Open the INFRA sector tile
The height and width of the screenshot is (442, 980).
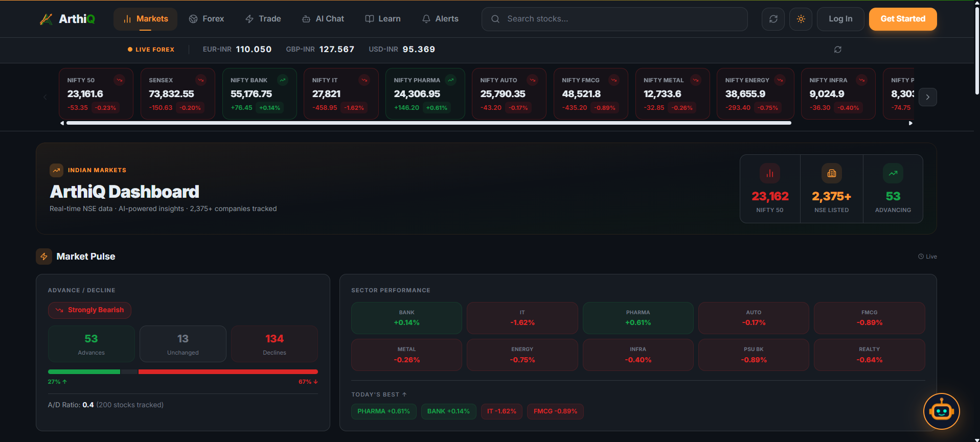coord(638,355)
